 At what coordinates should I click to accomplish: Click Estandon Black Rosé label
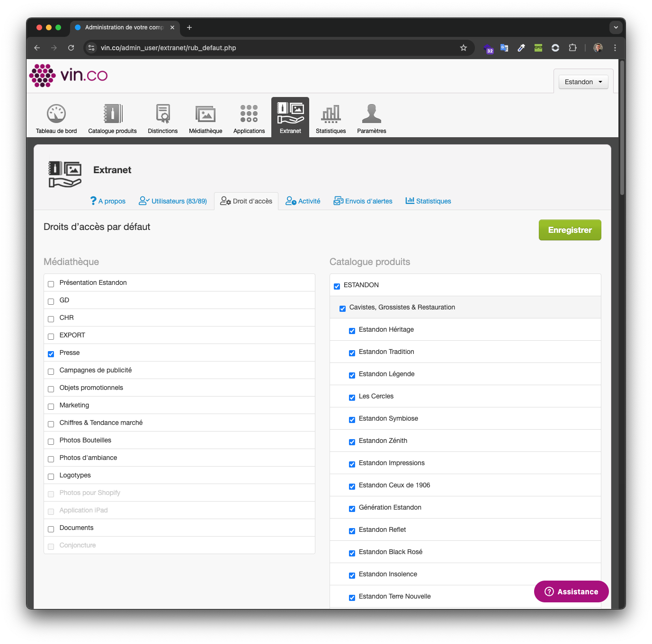click(x=391, y=552)
